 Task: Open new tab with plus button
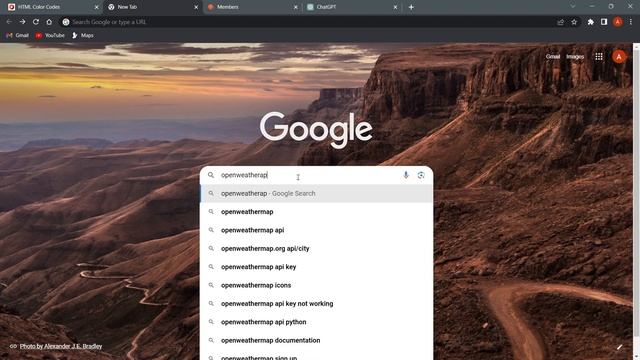[x=411, y=7]
